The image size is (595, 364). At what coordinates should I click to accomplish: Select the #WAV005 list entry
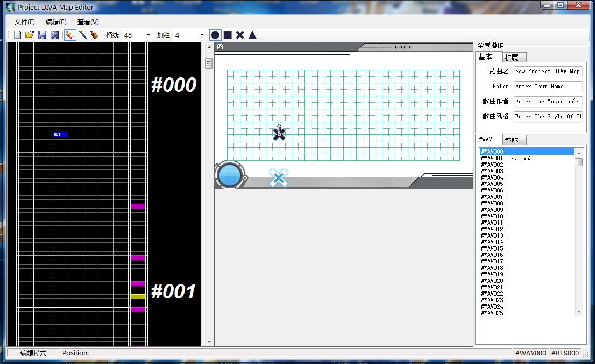(527, 184)
